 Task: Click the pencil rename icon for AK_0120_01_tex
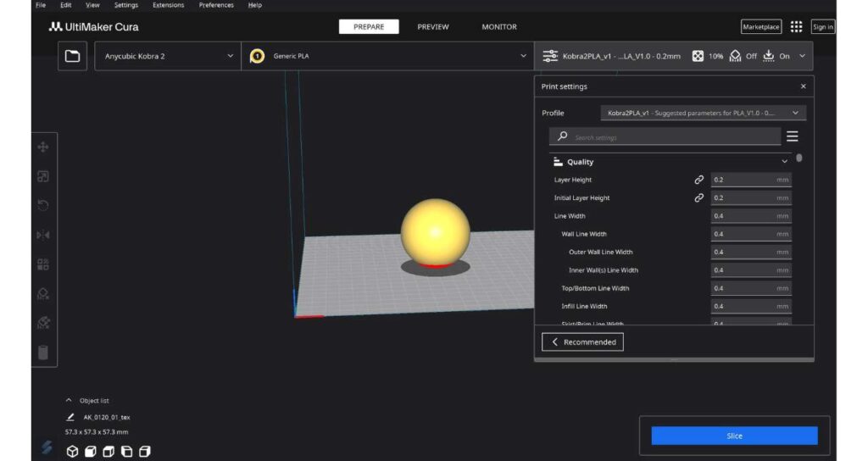(70, 417)
